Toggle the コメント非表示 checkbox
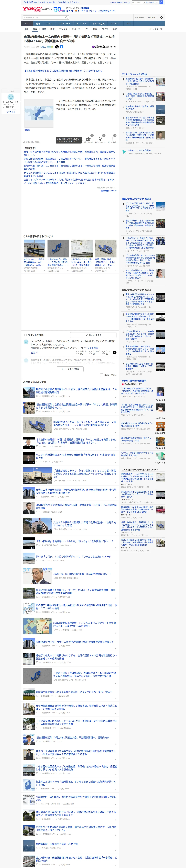The width and height of the screenshot is (186, 868). tap(102, 375)
